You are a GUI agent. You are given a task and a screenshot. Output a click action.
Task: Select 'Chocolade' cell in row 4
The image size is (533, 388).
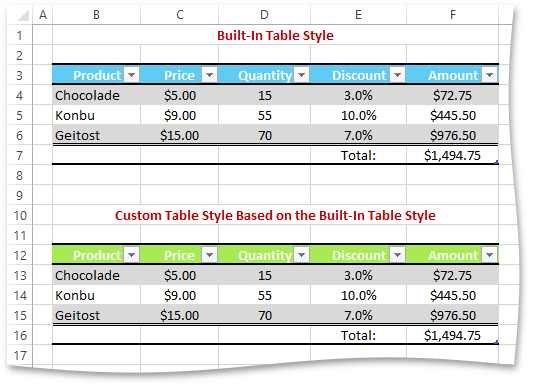tap(97, 95)
